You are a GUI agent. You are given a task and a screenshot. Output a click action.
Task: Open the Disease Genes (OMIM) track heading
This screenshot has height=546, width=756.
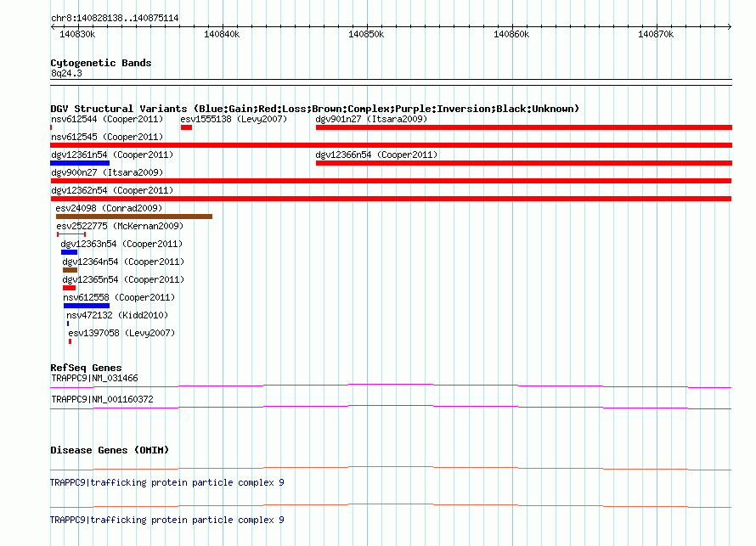tap(110, 450)
